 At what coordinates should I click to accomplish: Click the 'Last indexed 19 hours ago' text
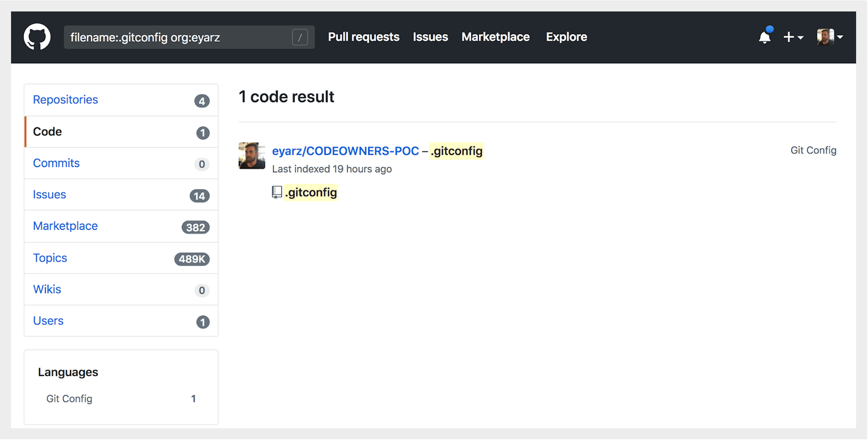click(x=332, y=169)
